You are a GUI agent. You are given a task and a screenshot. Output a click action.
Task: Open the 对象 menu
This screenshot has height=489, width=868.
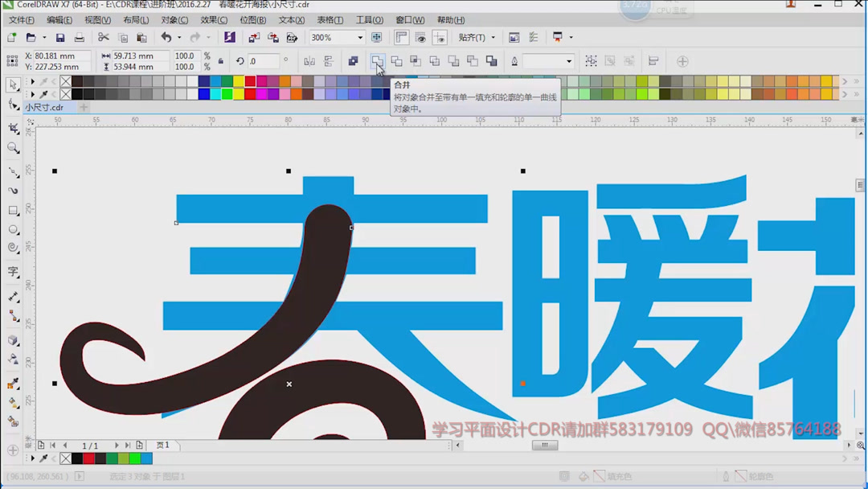pyautogui.click(x=174, y=19)
